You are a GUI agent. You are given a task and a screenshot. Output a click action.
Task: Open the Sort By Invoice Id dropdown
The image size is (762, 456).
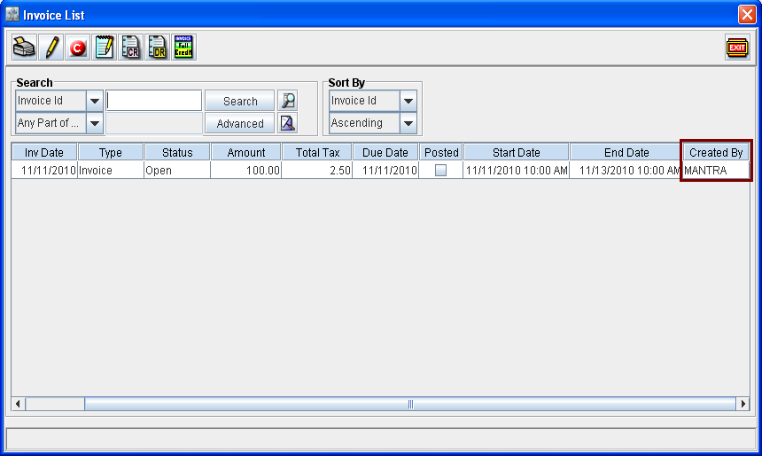408,101
